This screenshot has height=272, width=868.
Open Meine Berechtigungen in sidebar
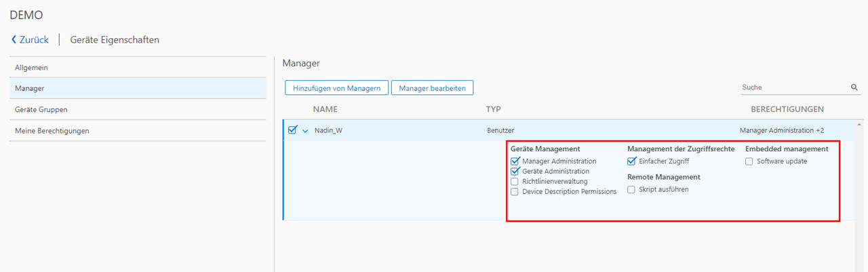(138, 130)
